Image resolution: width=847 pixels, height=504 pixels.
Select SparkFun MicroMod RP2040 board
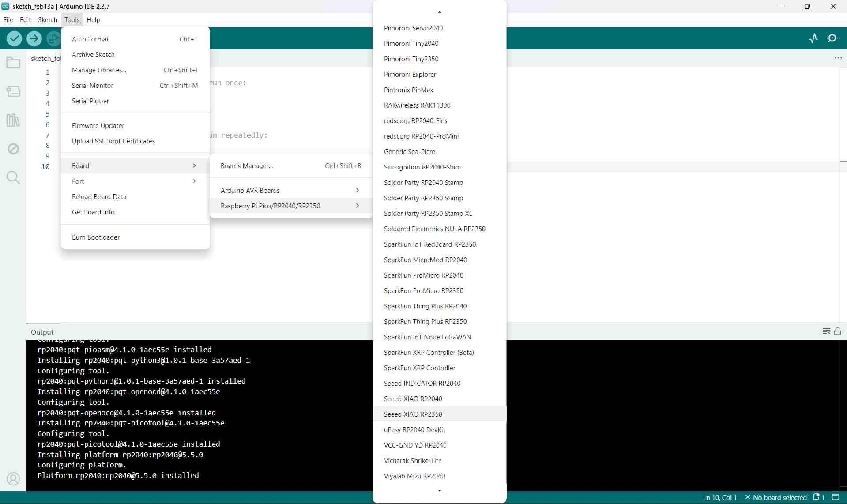440,260
